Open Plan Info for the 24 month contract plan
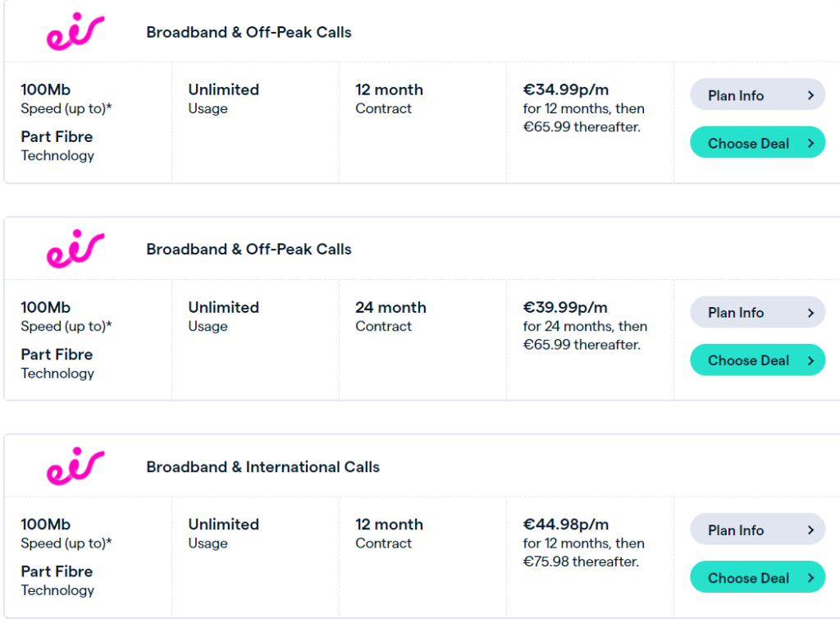 pos(757,312)
